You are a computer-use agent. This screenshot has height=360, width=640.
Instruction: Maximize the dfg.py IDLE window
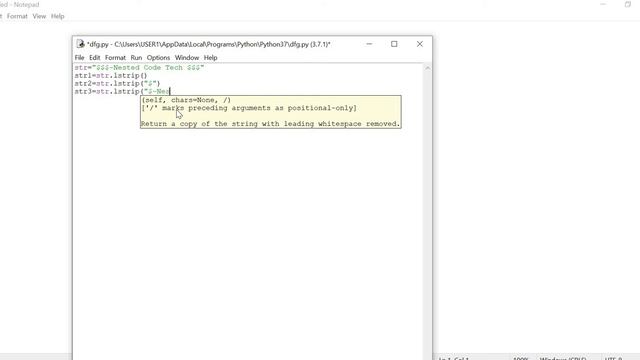394,44
